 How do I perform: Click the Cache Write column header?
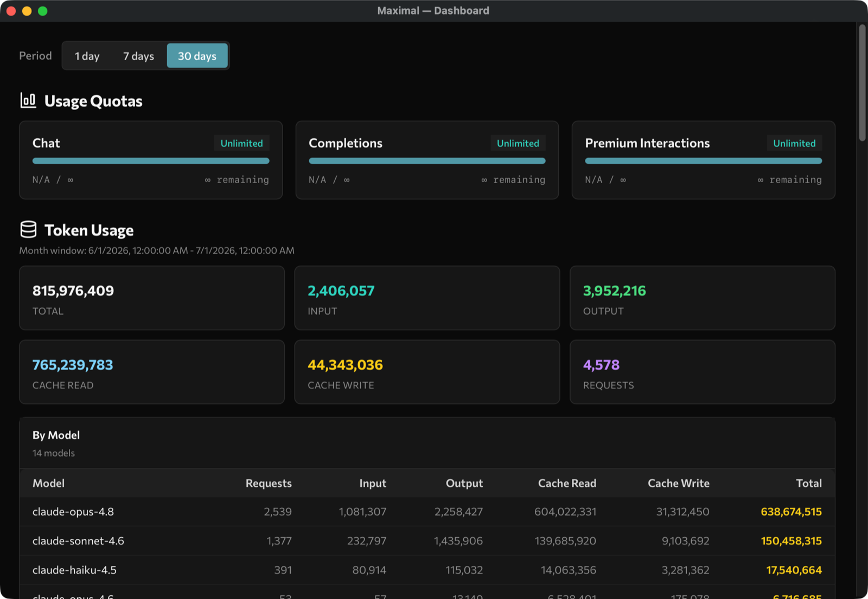pos(679,483)
